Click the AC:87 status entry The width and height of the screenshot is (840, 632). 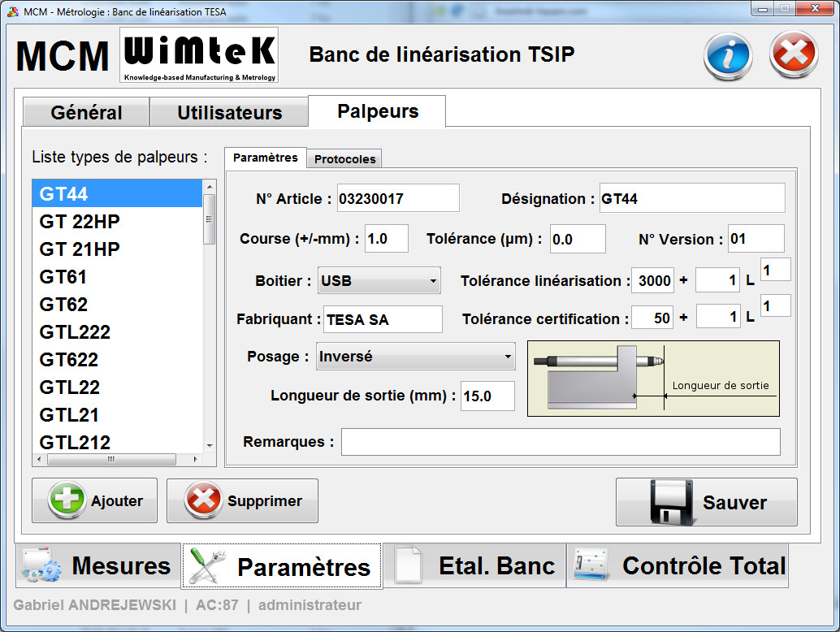217,604
